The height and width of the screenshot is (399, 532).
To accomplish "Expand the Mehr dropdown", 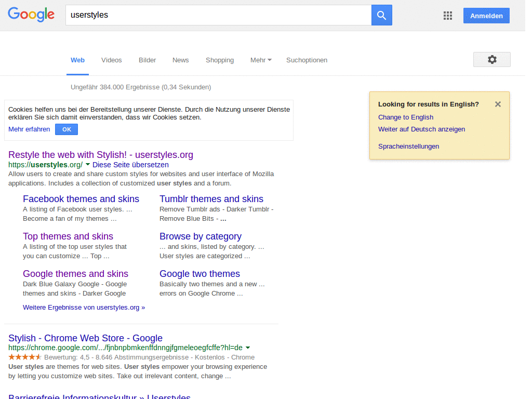I will 261,60.
